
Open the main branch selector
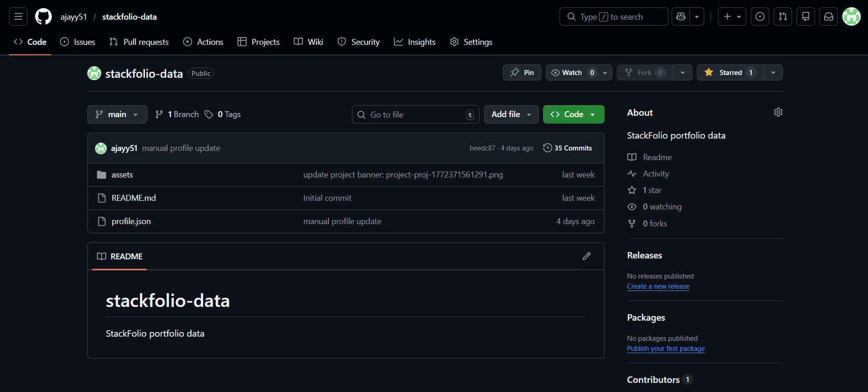point(117,114)
